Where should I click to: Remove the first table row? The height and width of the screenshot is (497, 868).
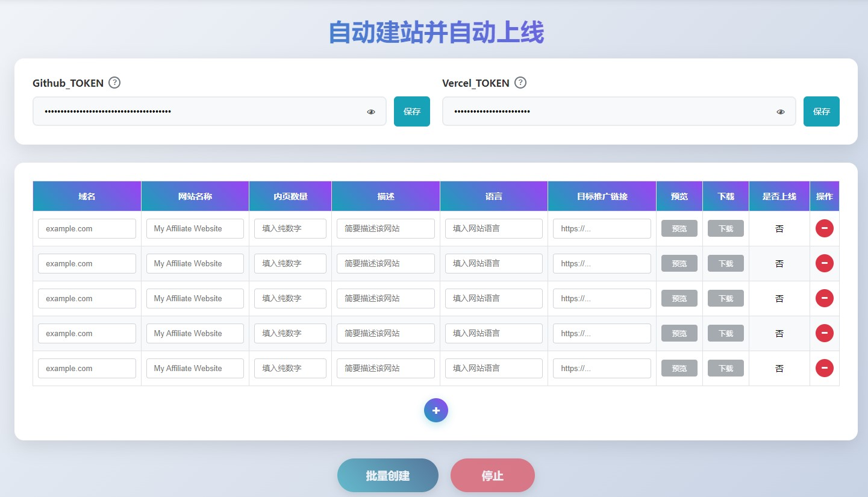(x=825, y=228)
